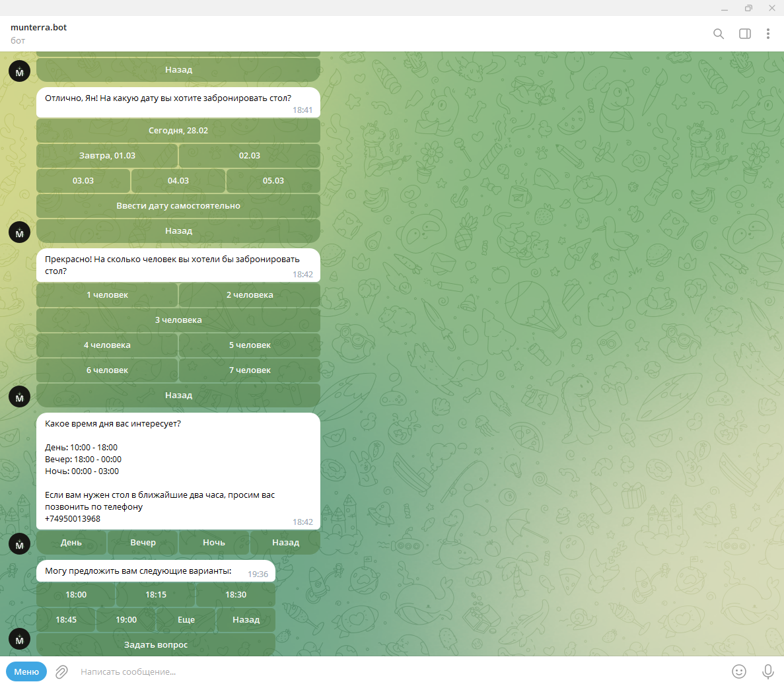
Task: Select the 18:30 time slot
Action: (x=236, y=594)
